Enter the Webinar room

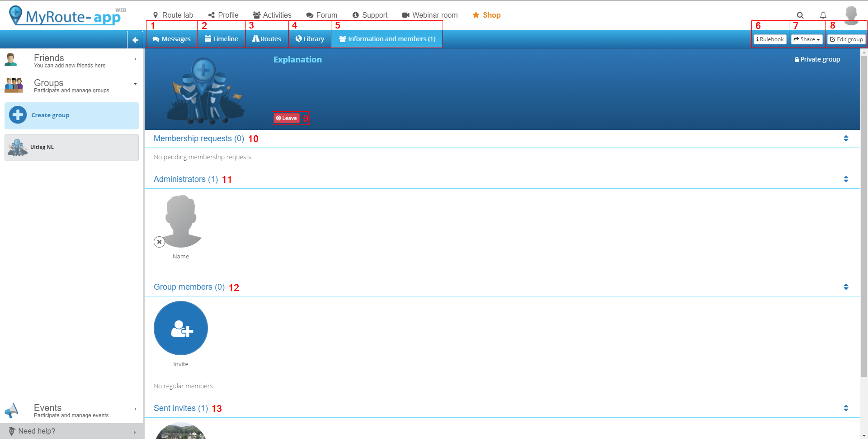(x=430, y=15)
